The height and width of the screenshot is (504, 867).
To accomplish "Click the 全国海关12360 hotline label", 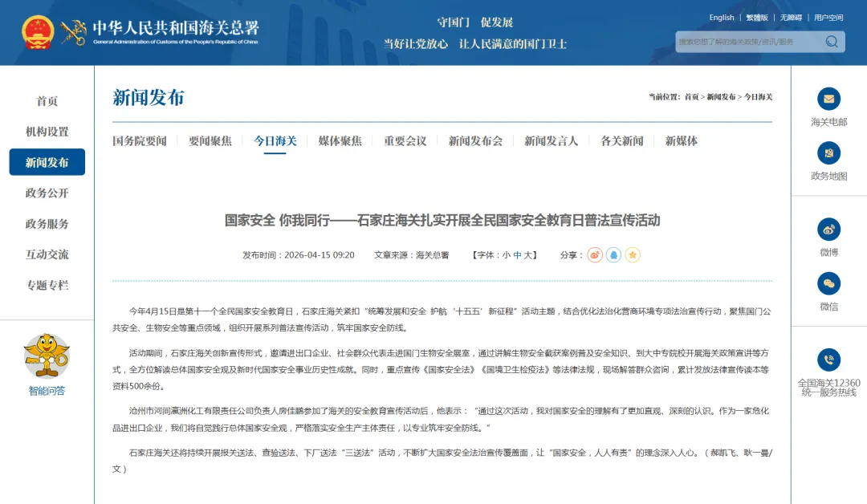I will click(828, 388).
